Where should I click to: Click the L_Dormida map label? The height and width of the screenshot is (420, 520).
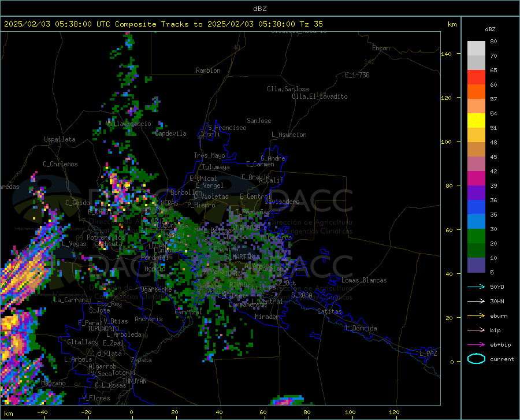click(x=361, y=328)
